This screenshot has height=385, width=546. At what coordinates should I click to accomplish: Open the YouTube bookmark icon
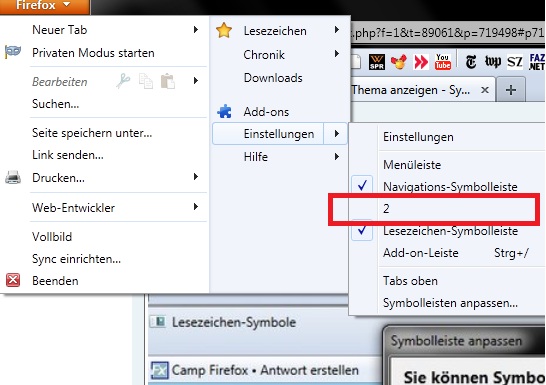pyautogui.click(x=443, y=62)
